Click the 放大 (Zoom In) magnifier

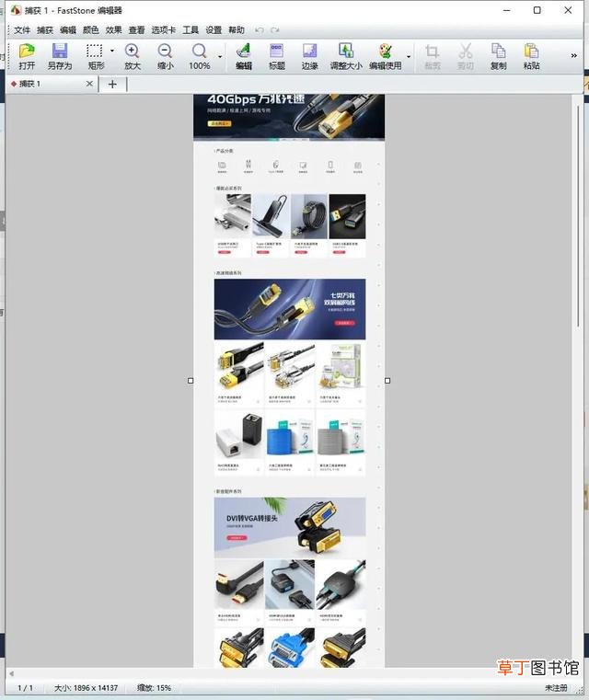[x=133, y=56]
